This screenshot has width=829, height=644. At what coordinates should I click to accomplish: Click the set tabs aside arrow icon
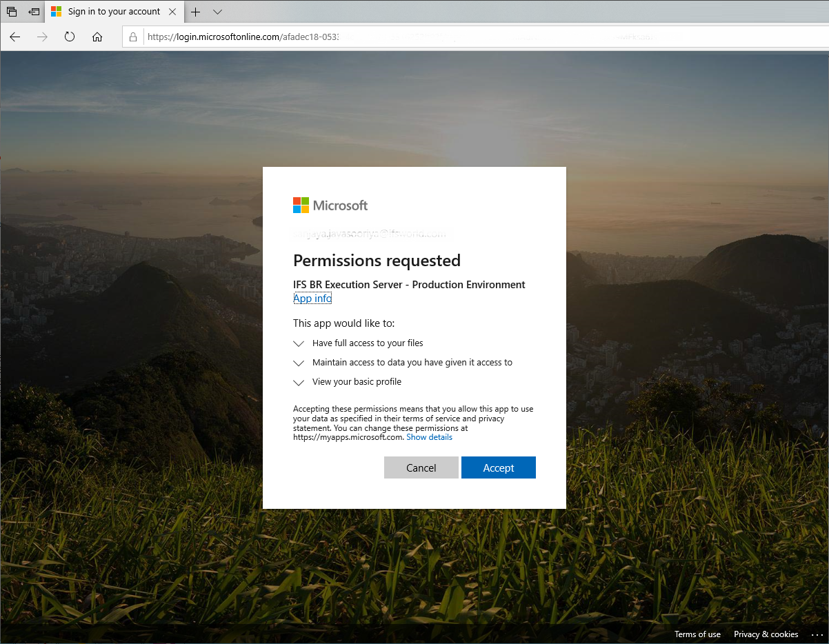tap(34, 12)
